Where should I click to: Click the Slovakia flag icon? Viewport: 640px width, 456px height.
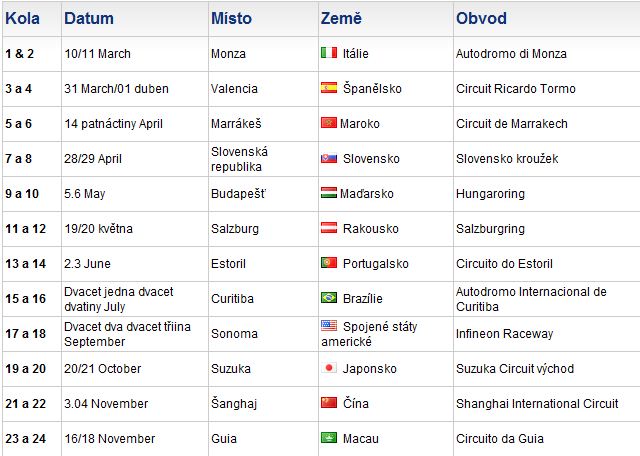tap(329, 158)
